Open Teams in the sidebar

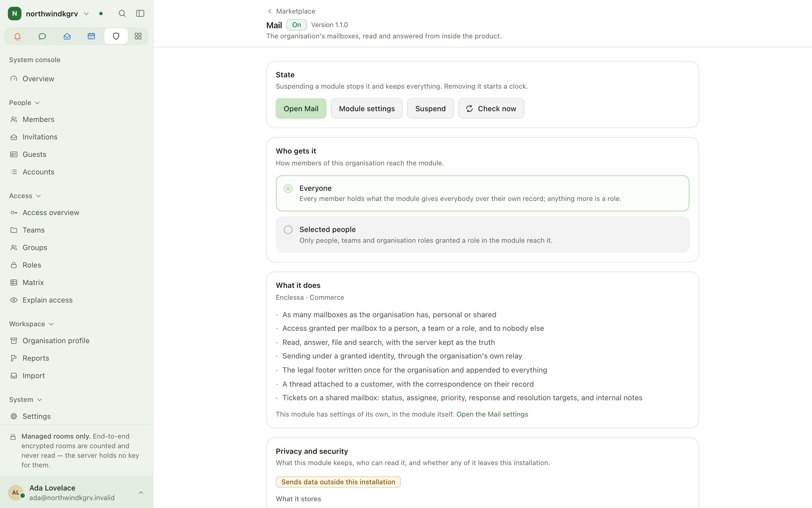tap(76, 230)
